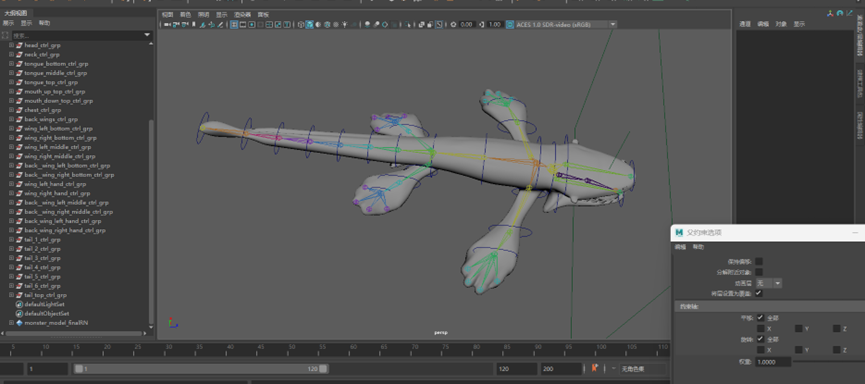Toggle X-ray joints icon in viewport toolbar

point(439,24)
